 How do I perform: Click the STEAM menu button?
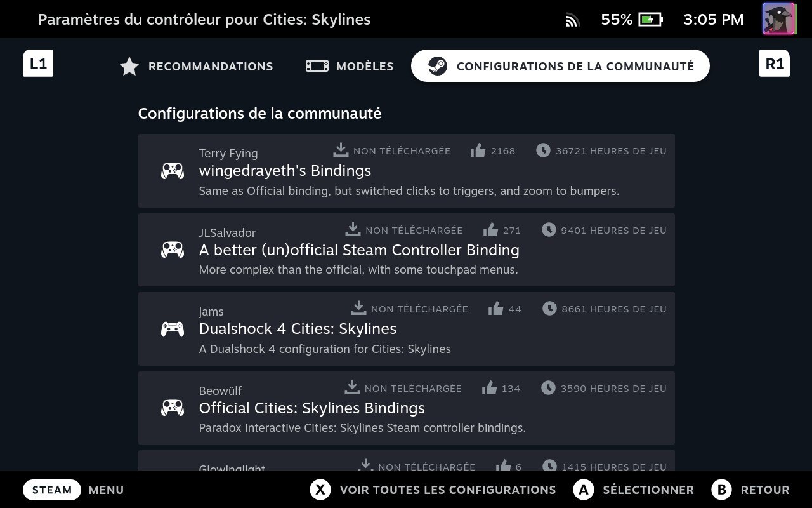(52, 490)
